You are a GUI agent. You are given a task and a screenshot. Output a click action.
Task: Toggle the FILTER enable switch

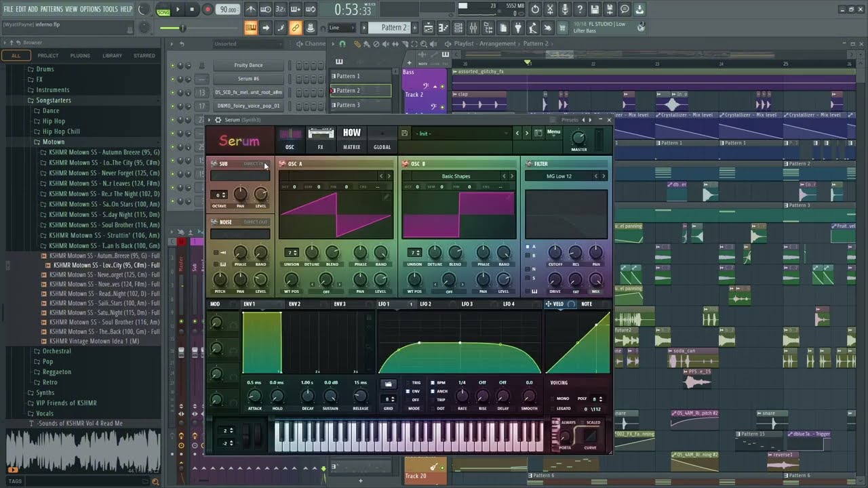click(x=528, y=163)
